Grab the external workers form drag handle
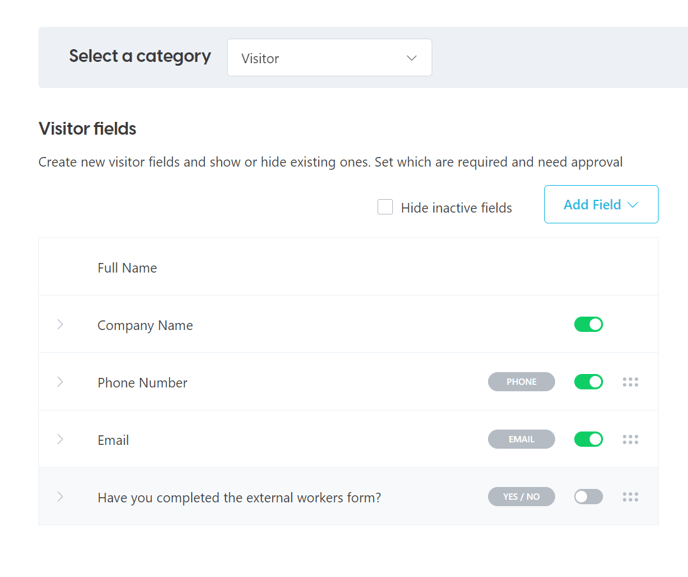The width and height of the screenshot is (688, 577). click(630, 497)
